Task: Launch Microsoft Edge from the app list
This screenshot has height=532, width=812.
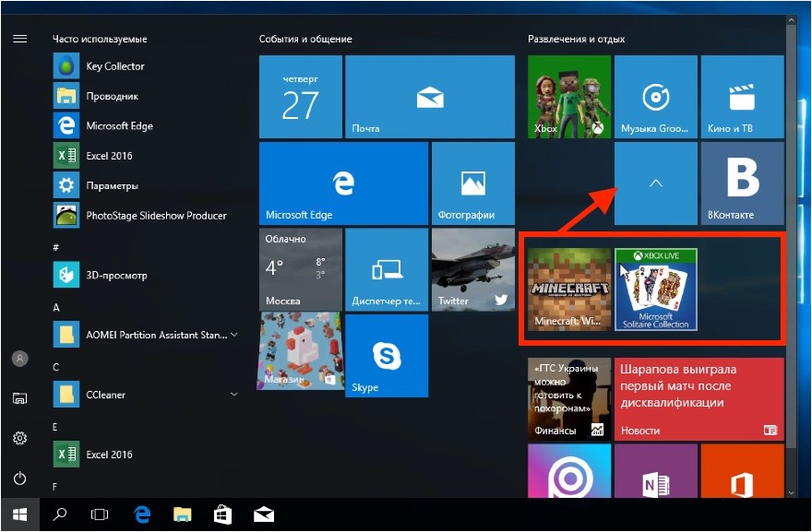Action: click(x=145, y=125)
